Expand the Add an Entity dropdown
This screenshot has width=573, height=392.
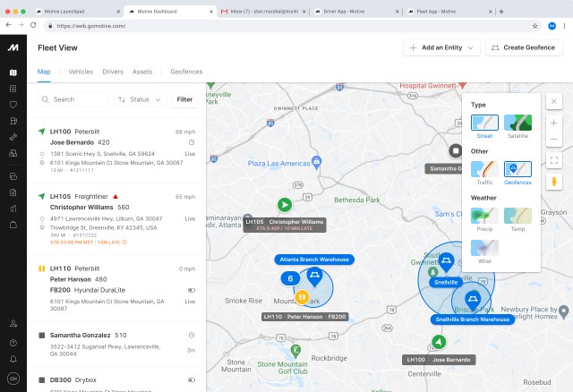441,47
